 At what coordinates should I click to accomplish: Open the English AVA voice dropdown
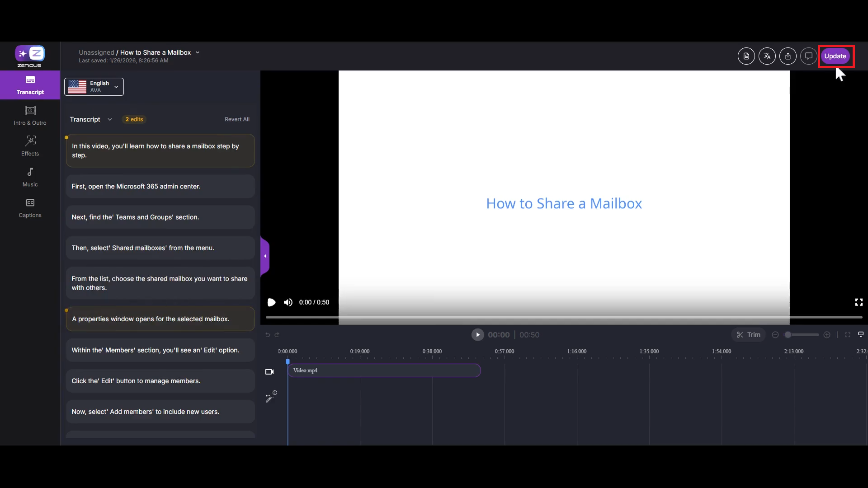94,87
